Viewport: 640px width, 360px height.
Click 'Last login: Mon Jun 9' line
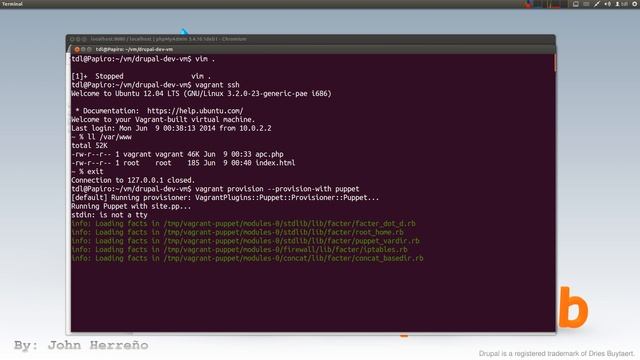click(171, 128)
